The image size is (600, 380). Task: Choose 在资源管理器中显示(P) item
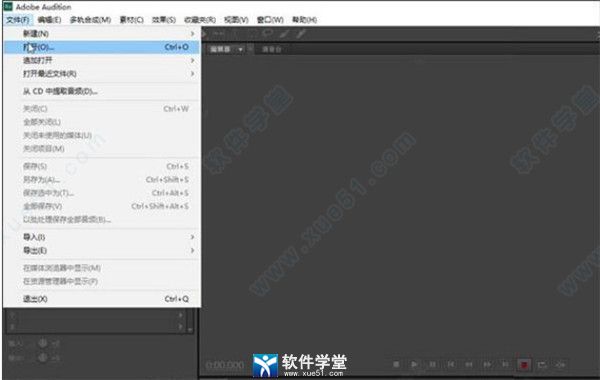click(x=101, y=281)
